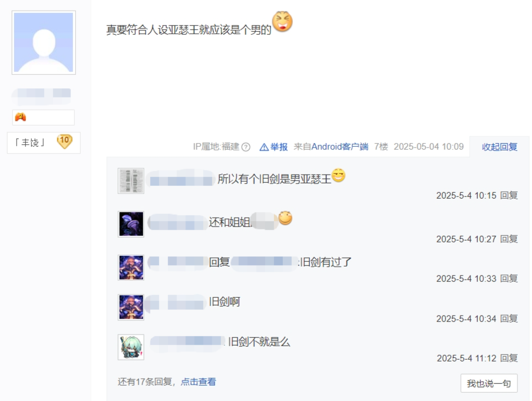Reply to the 10:15 comment
Screen dimensions: 532x401
509,196
